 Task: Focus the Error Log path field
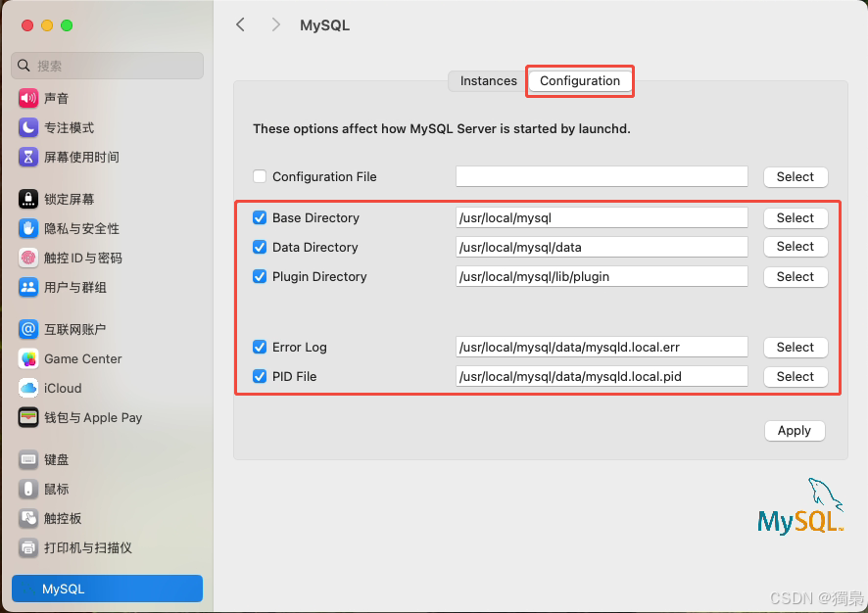(602, 347)
